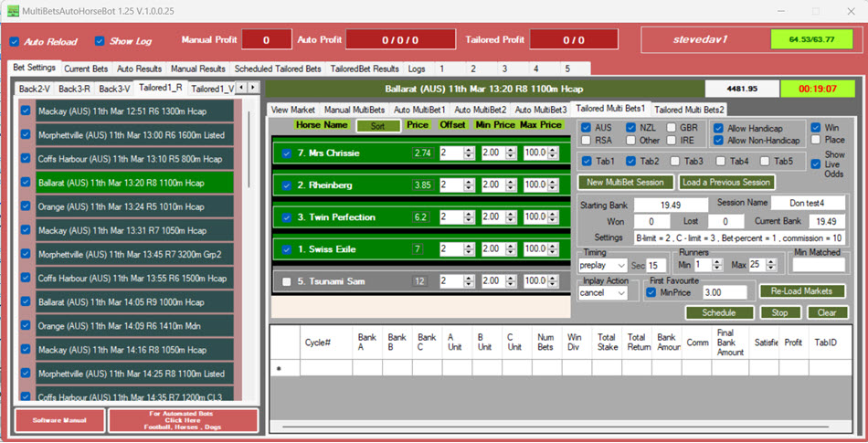Toggle the Auto Reload checkbox
This screenshot has height=443, width=868.
(x=15, y=41)
